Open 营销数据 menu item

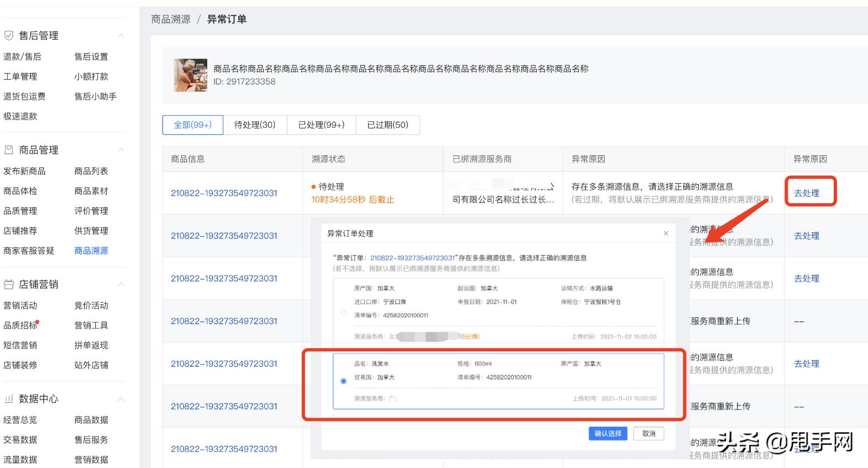[x=91, y=460]
